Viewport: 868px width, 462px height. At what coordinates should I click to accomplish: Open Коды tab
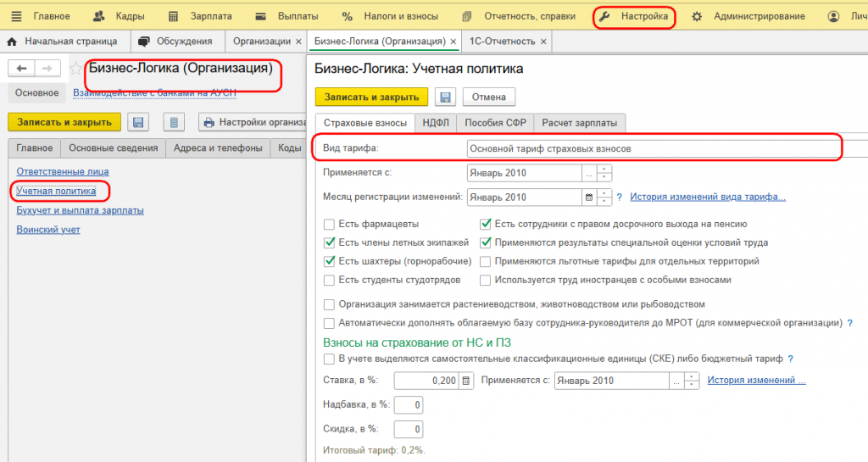pyautogui.click(x=289, y=148)
